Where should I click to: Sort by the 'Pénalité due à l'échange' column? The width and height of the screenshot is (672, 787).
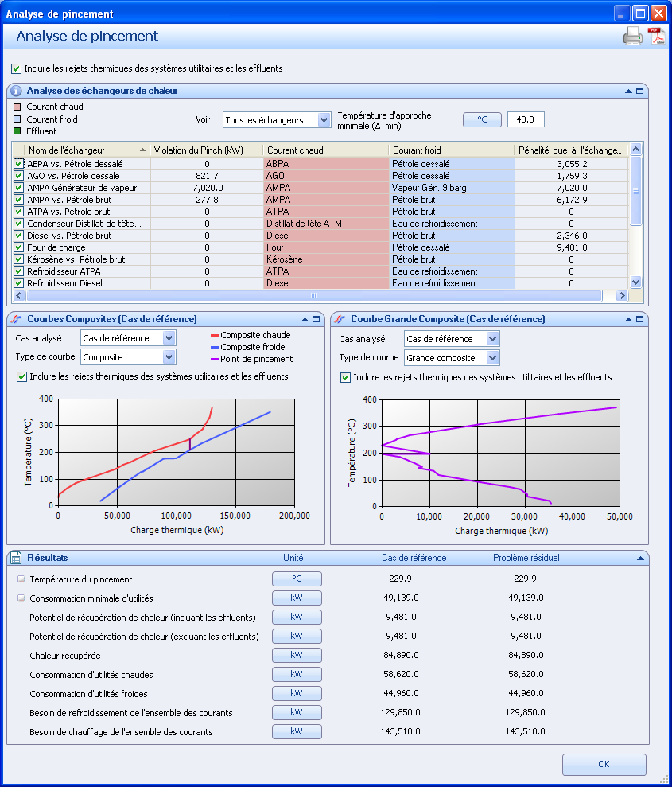(x=571, y=150)
